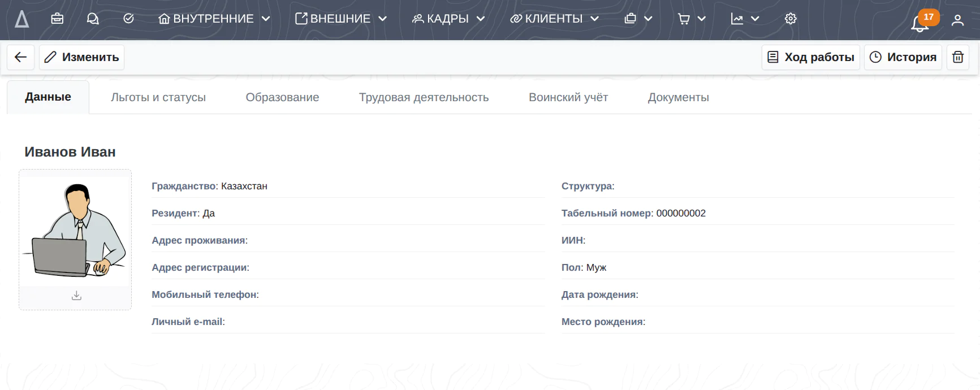Image resolution: width=980 pixels, height=390 pixels.
Task: Open Воинский учёт tab
Action: tap(568, 97)
